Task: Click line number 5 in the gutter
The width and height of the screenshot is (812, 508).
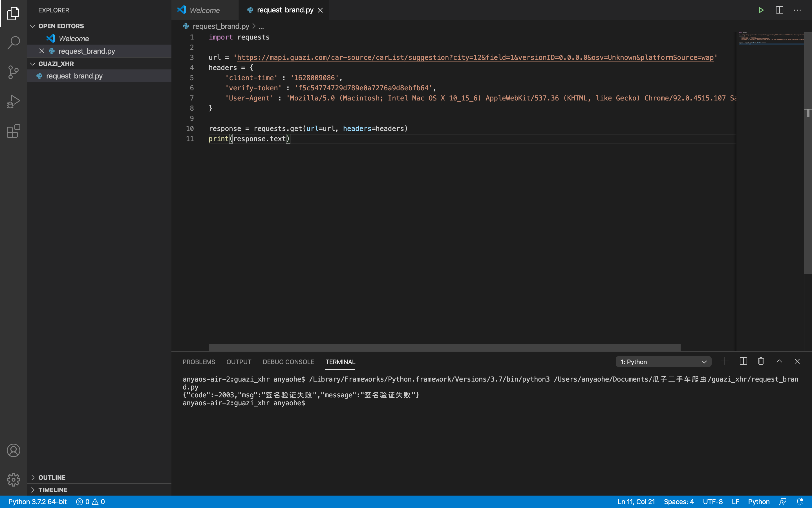Action: (x=192, y=78)
